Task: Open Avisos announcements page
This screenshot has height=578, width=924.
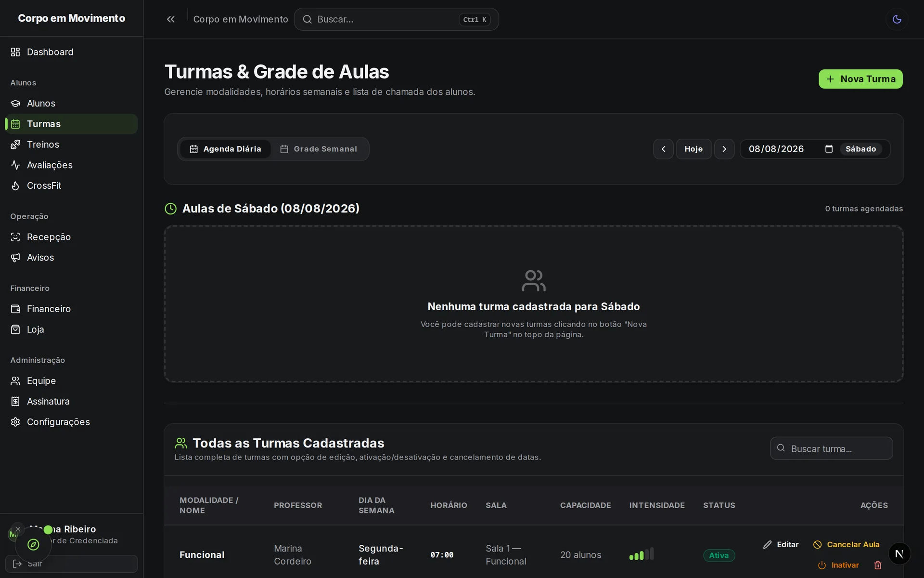Action: [71, 258]
